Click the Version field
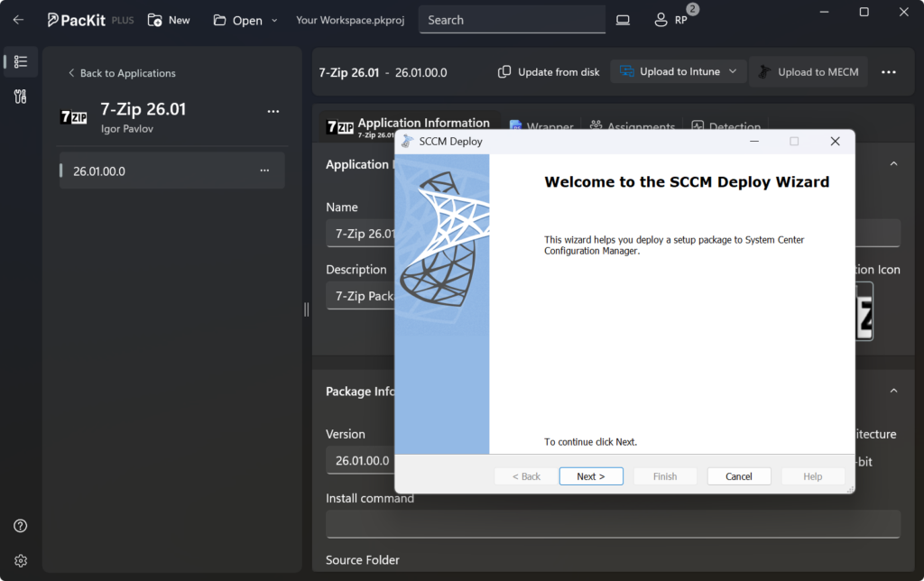 pos(361,460)
